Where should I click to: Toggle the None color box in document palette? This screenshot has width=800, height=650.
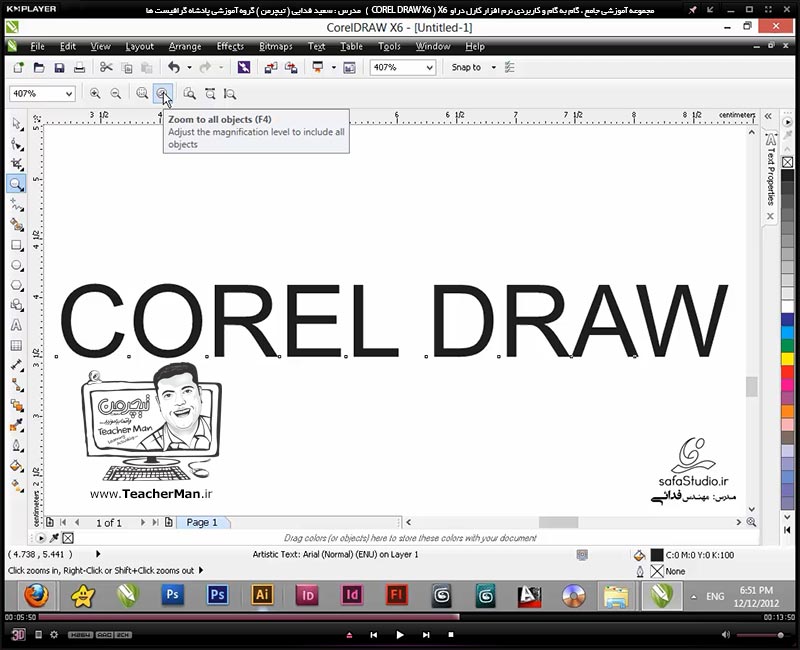(68, 538)
